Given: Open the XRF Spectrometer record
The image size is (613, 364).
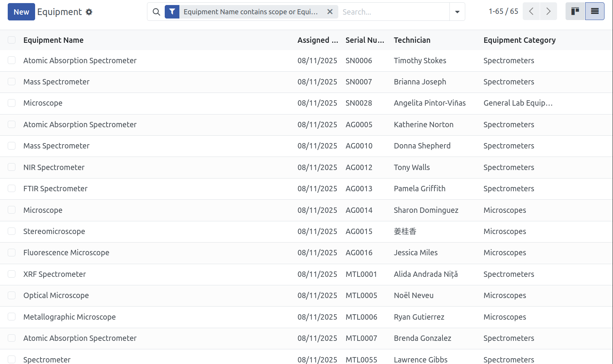Looking at the screenshot, I should point(54,274).
